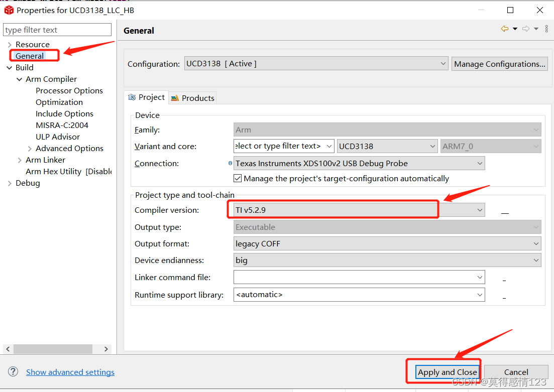Click the type filter text field
Viewport: 554px width, 392px height.
pyautogui.click(x=57, y=30)
